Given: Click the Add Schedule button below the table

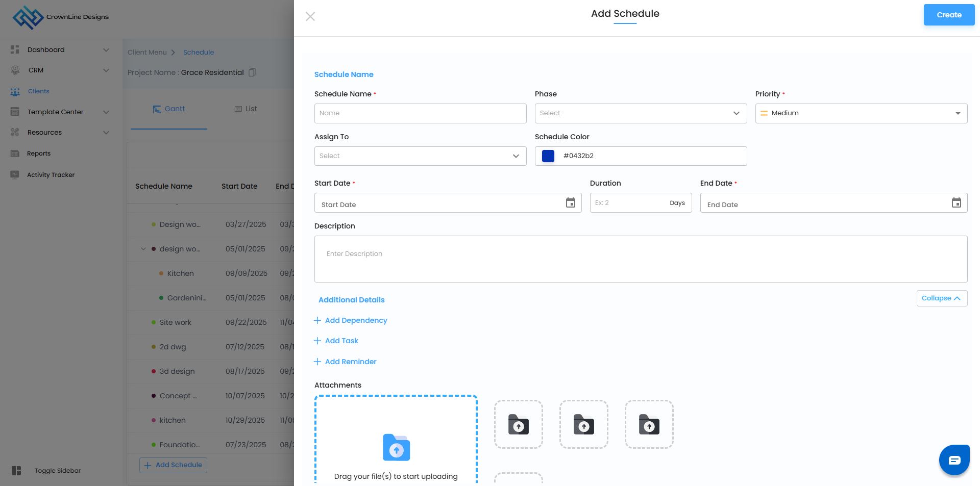Looking at the screenshot, I should coord(174,465).
